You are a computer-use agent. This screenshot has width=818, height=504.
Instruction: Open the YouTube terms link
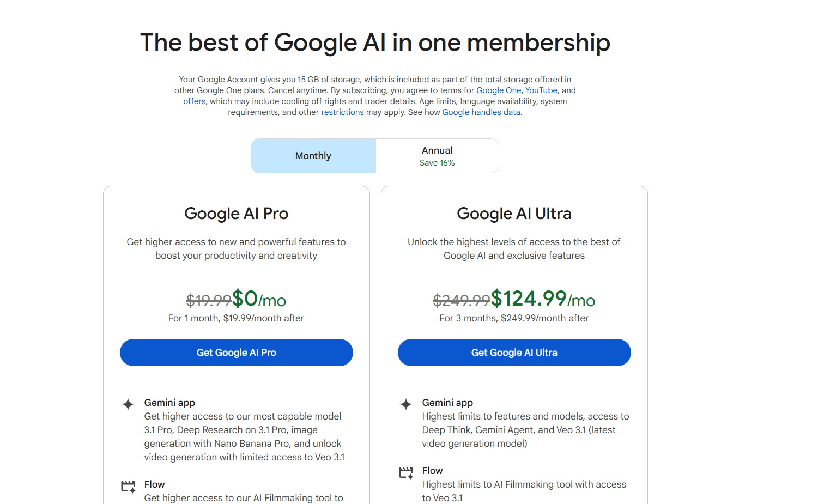point(541,90)
